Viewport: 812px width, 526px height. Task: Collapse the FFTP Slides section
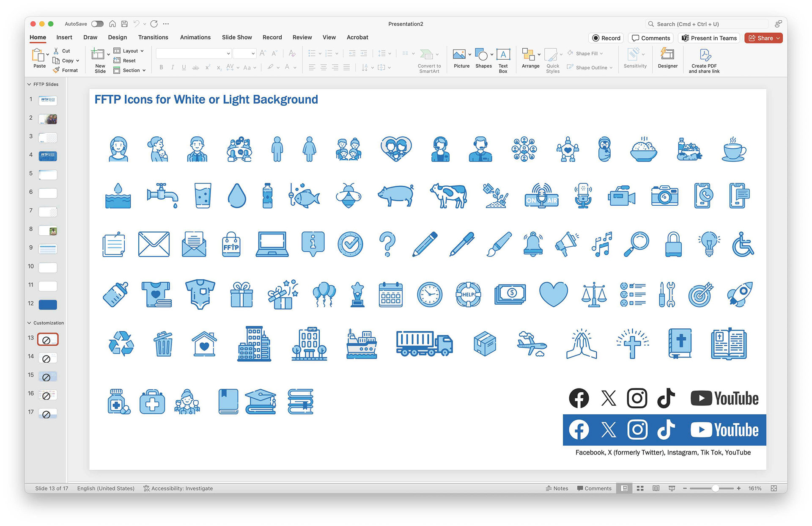coord(29,84)
